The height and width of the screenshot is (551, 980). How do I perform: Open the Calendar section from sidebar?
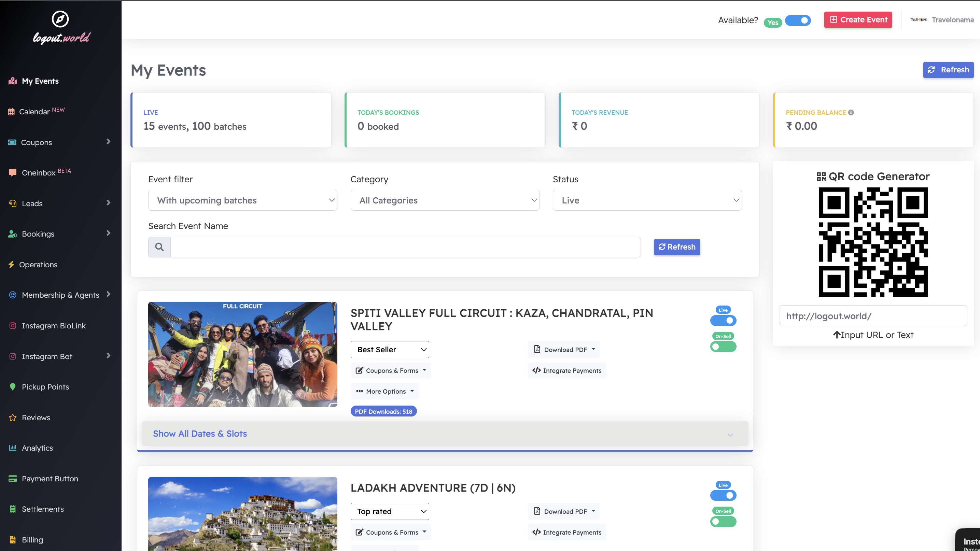(35, 111)
